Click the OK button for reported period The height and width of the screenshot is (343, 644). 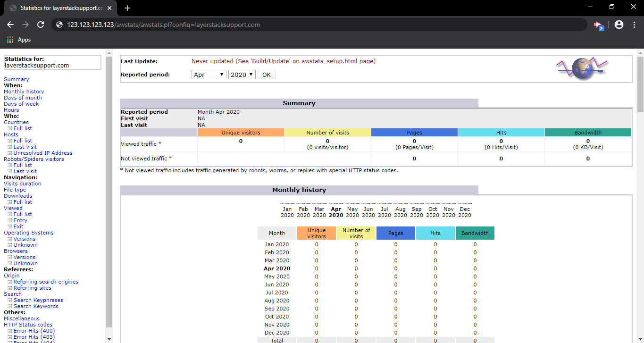267,75
